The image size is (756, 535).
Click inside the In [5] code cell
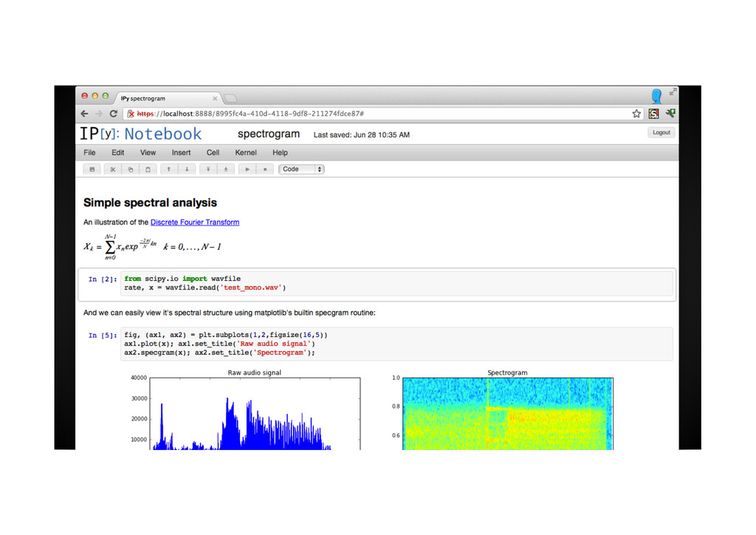tap(396, 344)
